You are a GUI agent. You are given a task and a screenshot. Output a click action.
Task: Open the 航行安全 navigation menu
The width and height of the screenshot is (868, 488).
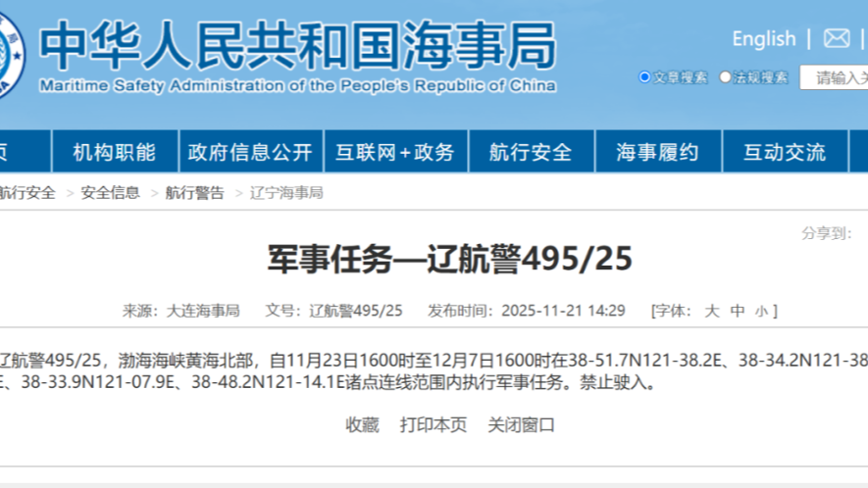click(x=531, y=152)
